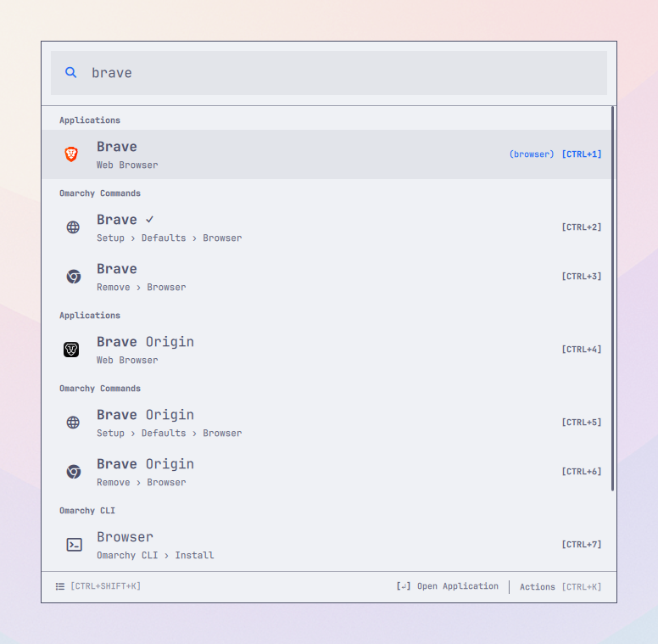
Task: Click the list icon in footer
Action: coord(60,586)
